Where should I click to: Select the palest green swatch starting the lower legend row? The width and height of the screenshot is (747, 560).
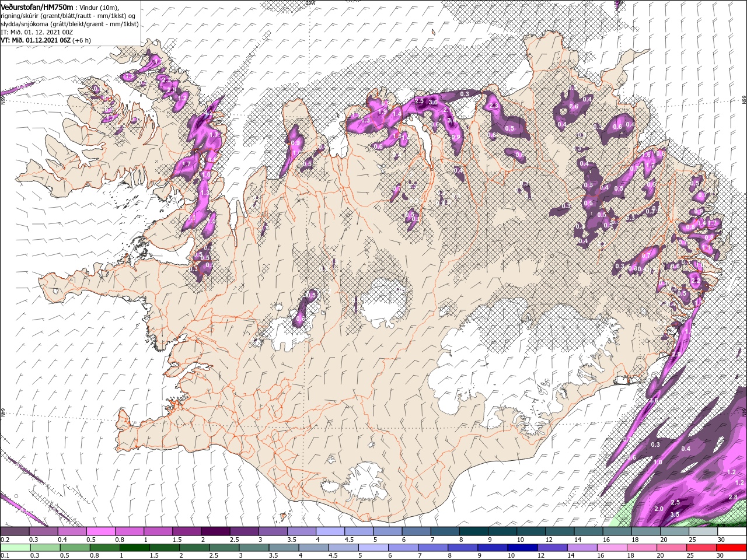(15, 548)
